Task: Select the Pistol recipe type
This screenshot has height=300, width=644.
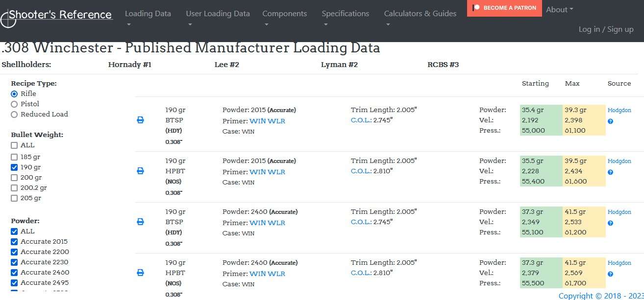Action: pyautogui.click(x=14, y=104)
